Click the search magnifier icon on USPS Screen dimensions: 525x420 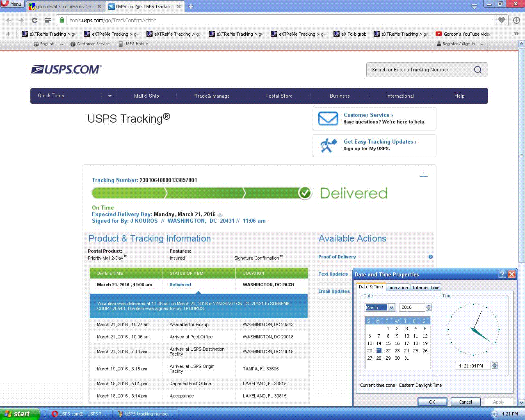pos(478,70)
